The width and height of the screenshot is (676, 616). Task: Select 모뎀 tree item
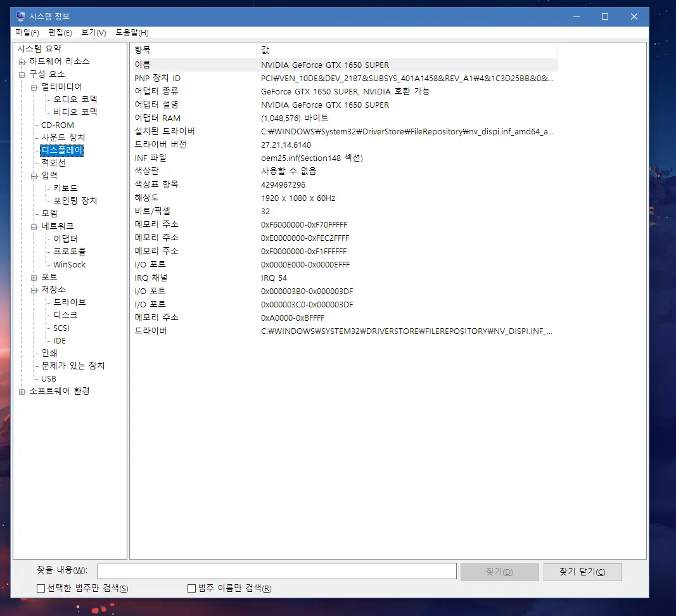point(49,213)
